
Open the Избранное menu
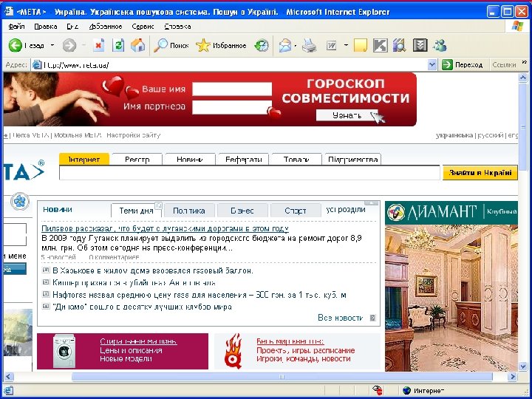point(106,26)
